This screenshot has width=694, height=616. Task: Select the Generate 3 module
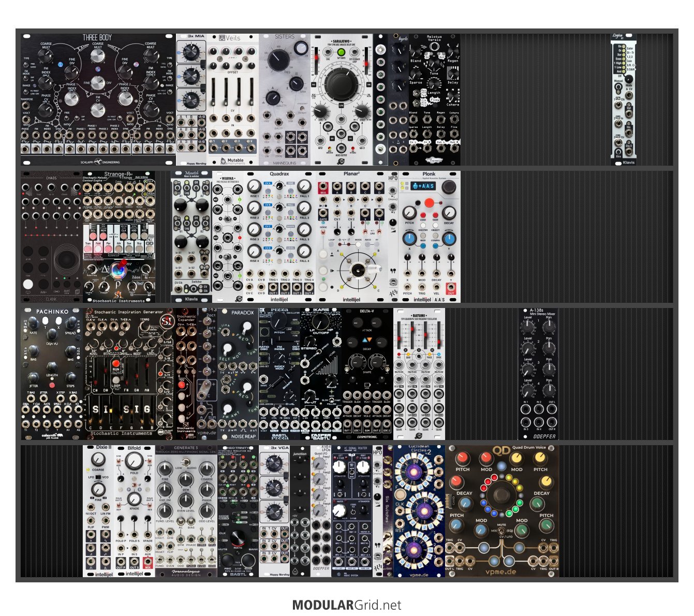pos(186,511)
